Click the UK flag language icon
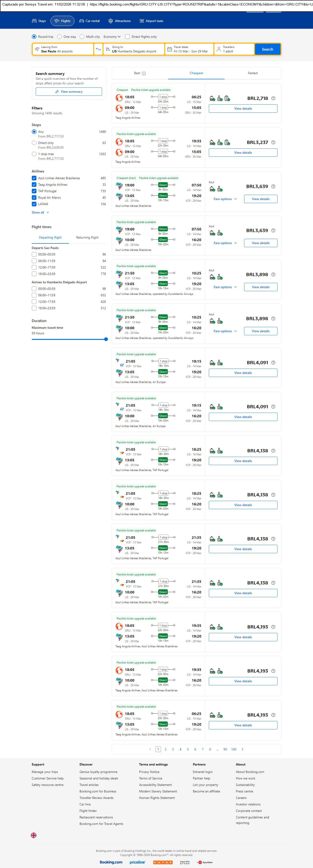This screenshot has height=868, width=313. pos(34,835)
